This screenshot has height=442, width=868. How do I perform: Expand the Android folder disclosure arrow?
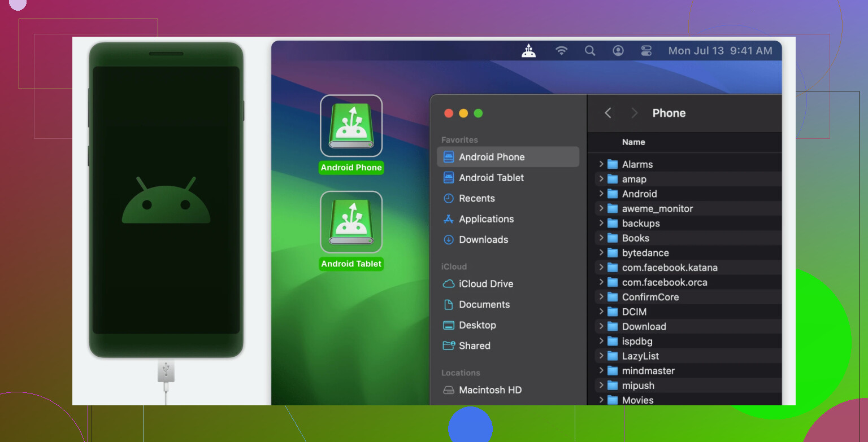[601, 194]
